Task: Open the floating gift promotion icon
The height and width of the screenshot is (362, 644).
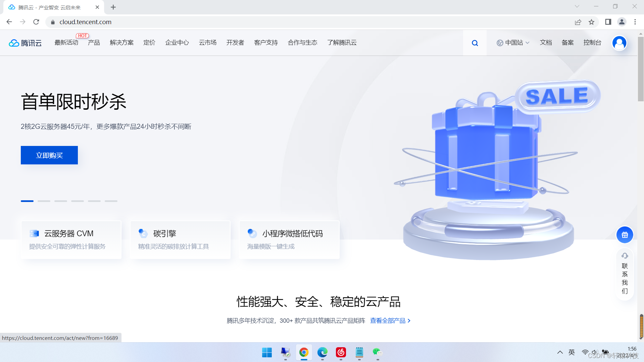Action: click(x=624, y=235)
